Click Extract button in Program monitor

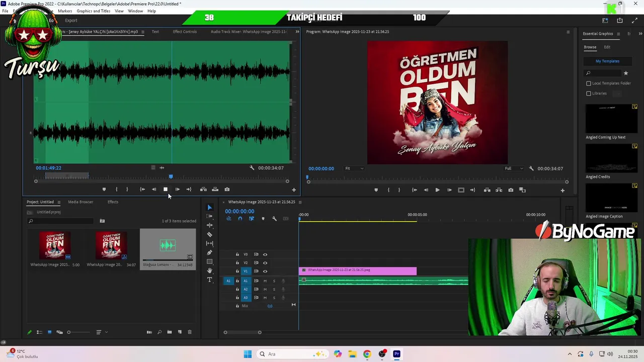coord(499,190)
